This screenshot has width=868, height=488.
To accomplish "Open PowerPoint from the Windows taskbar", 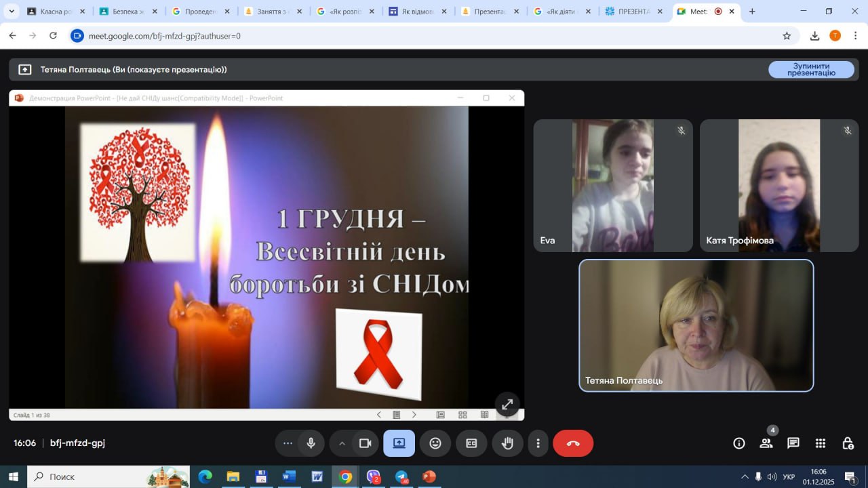I will click(x=429, y=476).
